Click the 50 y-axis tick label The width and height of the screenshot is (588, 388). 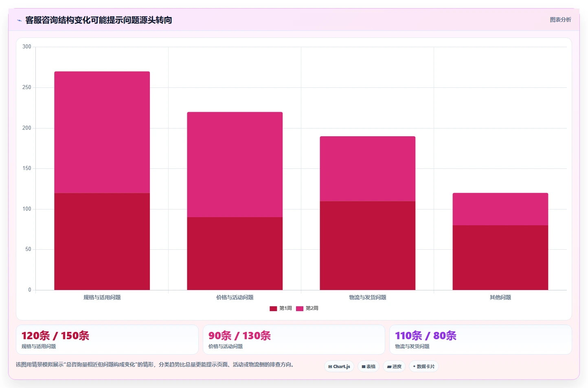click(28, 249)
